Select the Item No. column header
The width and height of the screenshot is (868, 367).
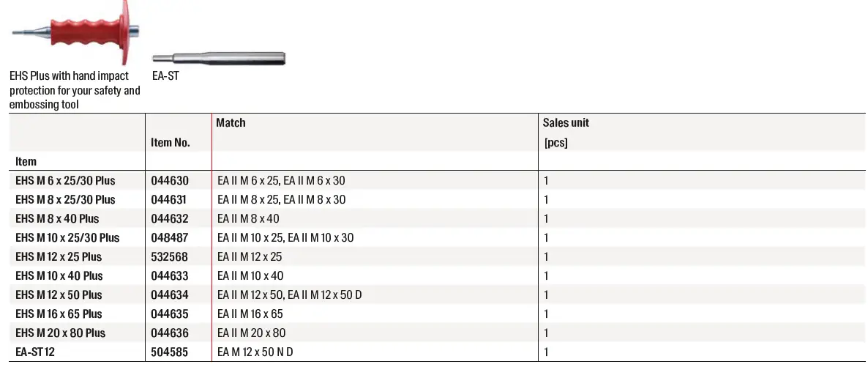click(x=170, y=143)
